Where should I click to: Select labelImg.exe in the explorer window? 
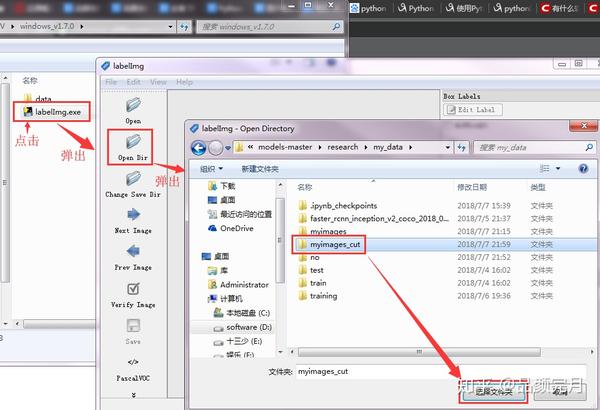52,112
